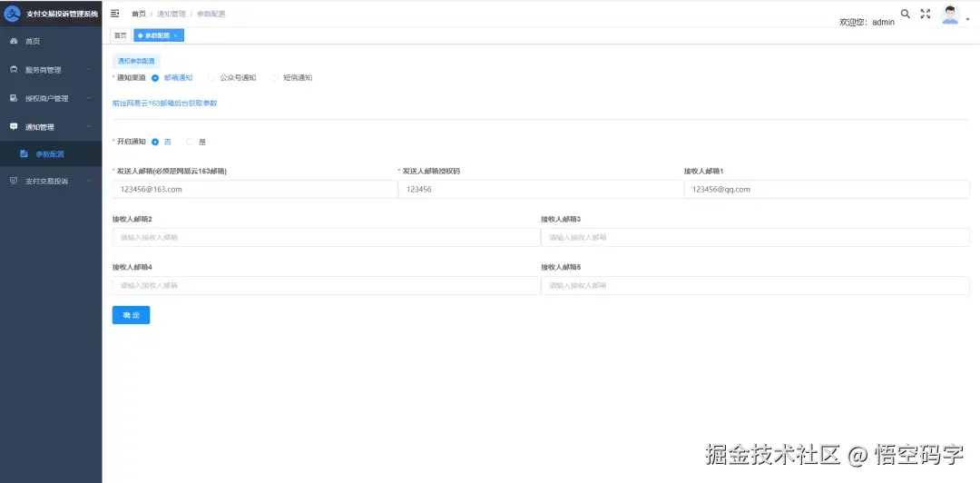Set 开启通知 to 否
980x483 pixels.
(x=162, y=142)
